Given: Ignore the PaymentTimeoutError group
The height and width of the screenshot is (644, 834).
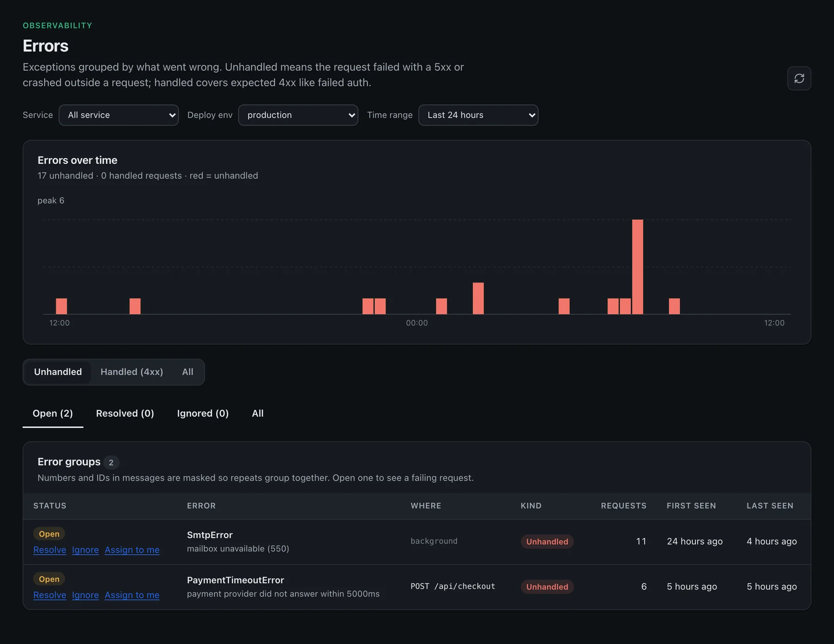Looking at the screenshot, I should [x=85, y=595].
